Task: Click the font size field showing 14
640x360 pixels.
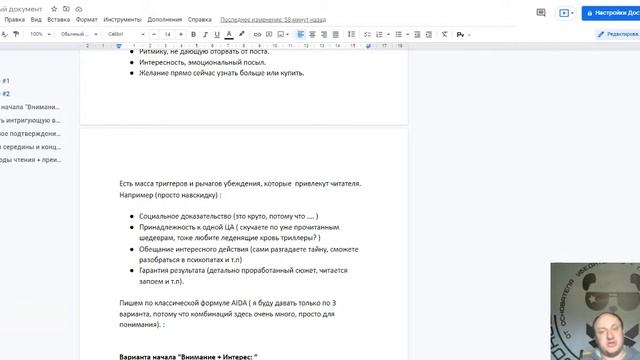Action: coord(167,34)
